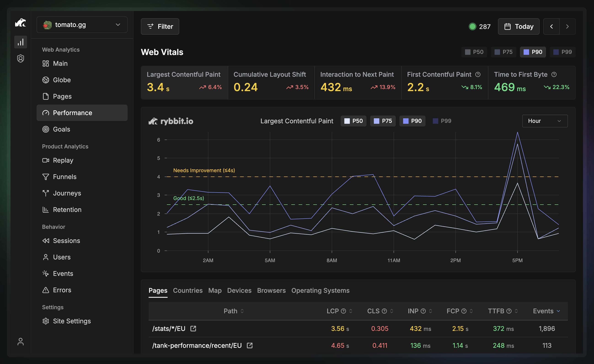The width and height of the screenshot is (594, 364).
Task: Click Time to First Byte info icon
Action: tap(554, 74)
